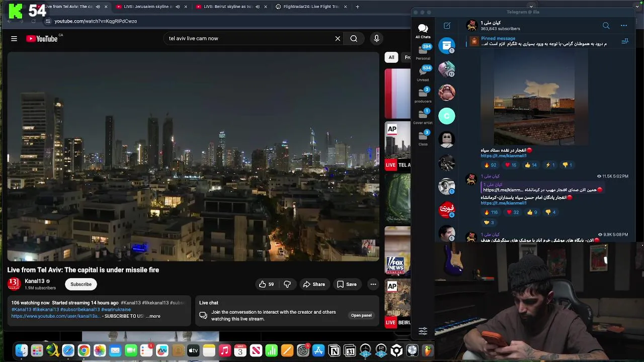Open the explosion photo in Telegram post
This screenshot has height=362, width=644.
tap(534, 98)
